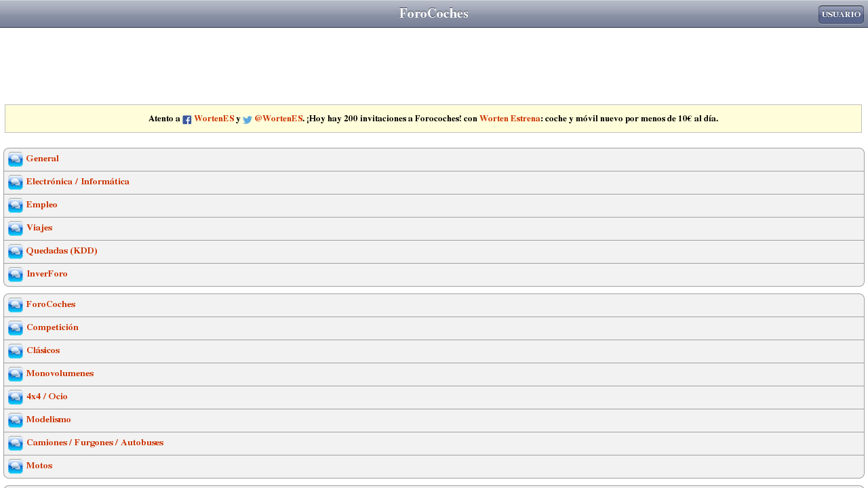
Task: Open Camiones / Furgones / Autobuses forum
Action: [x=95, y=443]
